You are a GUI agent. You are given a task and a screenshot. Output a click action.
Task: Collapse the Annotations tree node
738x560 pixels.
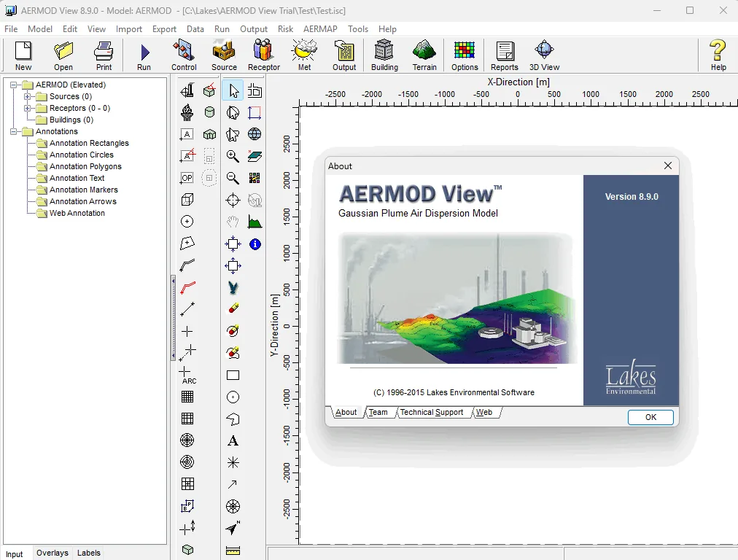pyautogui.click(x=14, y=131)
